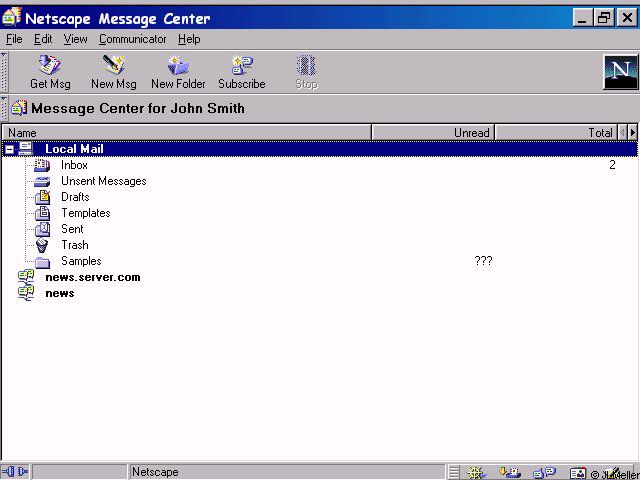Viewport: 640px width, 480px height.
Task: Click the Stop toolbar button
Action: pyautogui.click(x=306, y=72)
